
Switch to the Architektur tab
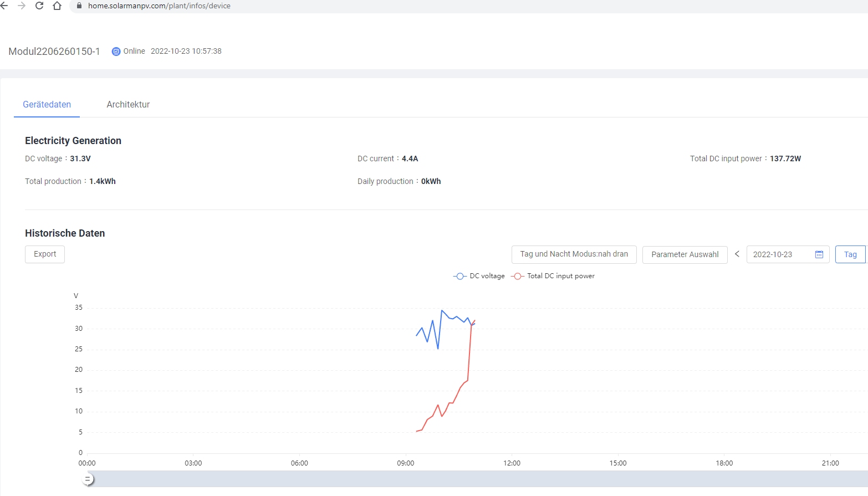click(128, 105)
